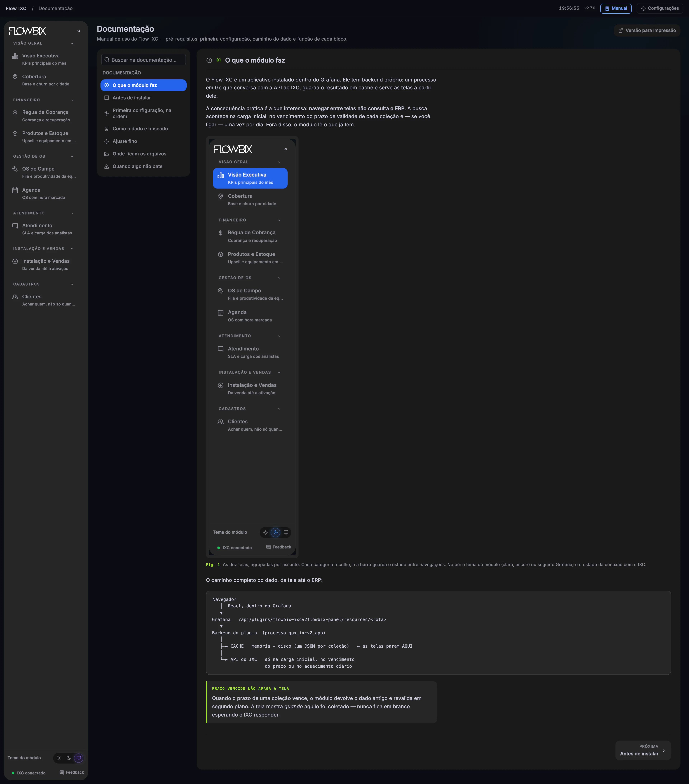Click IXC conectado status in far-left sidebar
Screen dimensions: 689x784
tap(29, 773)
